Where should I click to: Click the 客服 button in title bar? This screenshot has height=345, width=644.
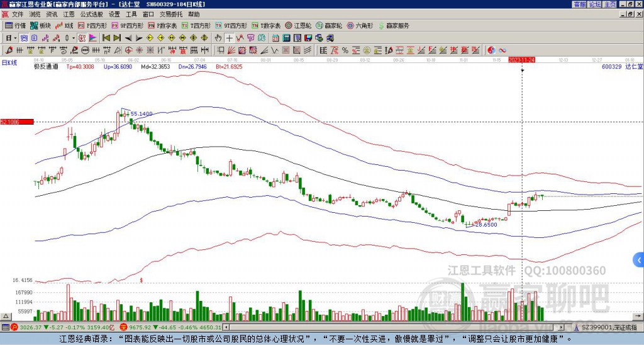tap(579, 4)
